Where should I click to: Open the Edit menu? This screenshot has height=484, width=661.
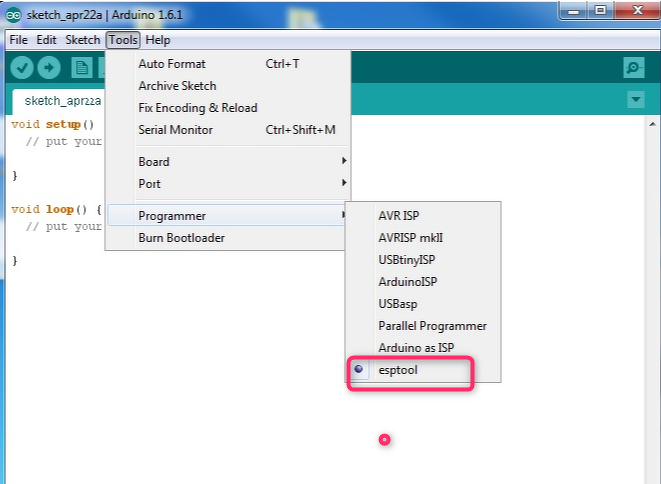click(x=46, y=40)
